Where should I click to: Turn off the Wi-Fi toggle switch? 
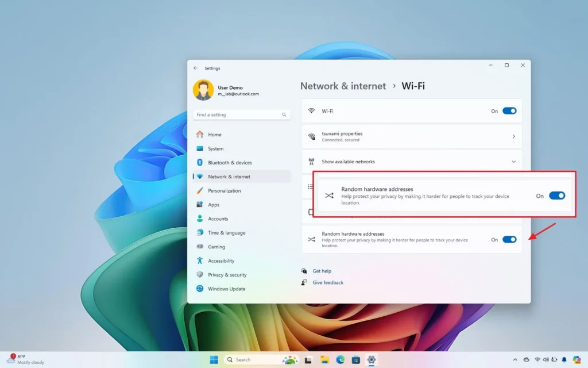[509, 111]
